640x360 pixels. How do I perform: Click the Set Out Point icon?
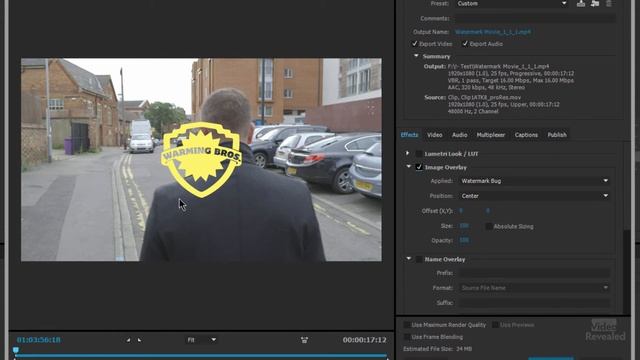pos(140,340)
